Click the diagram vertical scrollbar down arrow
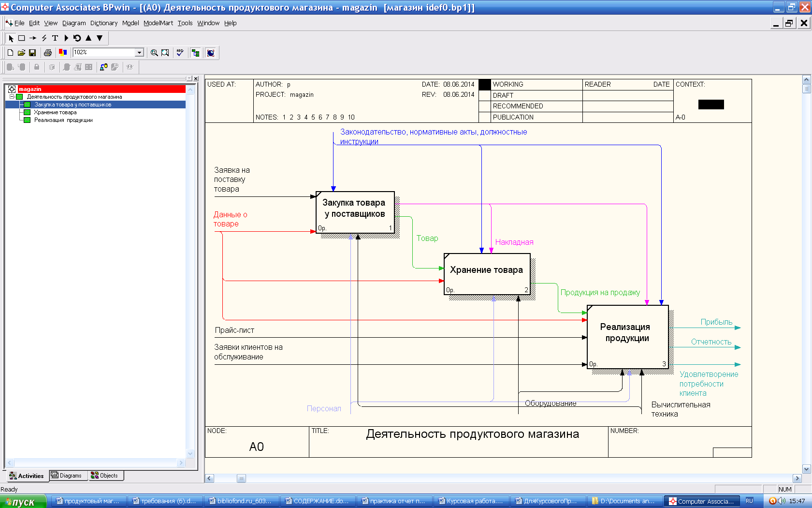The width and height of the screenshot is (812, 508). tap(806, 469)
